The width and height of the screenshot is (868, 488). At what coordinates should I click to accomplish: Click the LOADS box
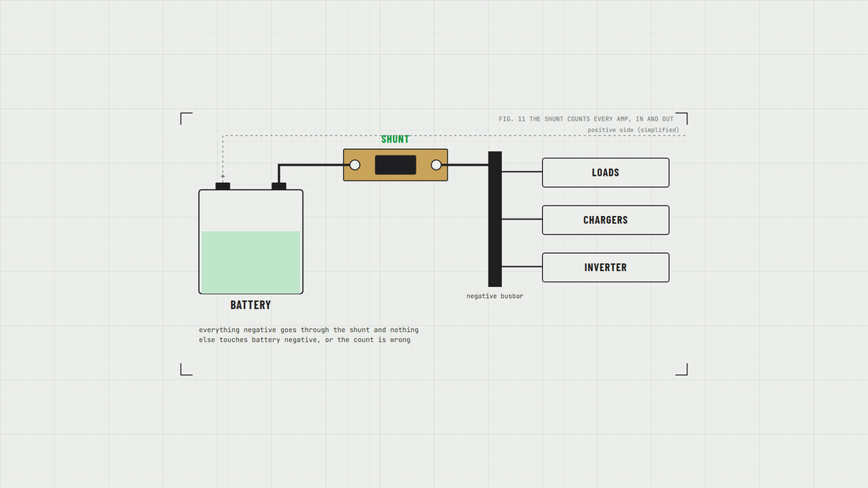point(605,173)
